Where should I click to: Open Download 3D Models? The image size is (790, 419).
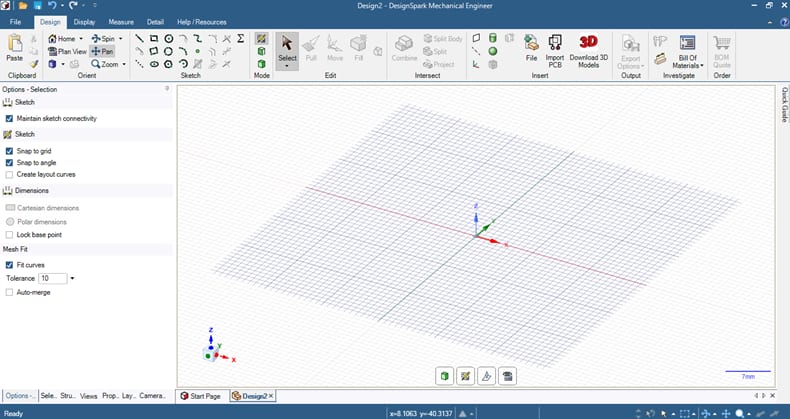point(588,51)
